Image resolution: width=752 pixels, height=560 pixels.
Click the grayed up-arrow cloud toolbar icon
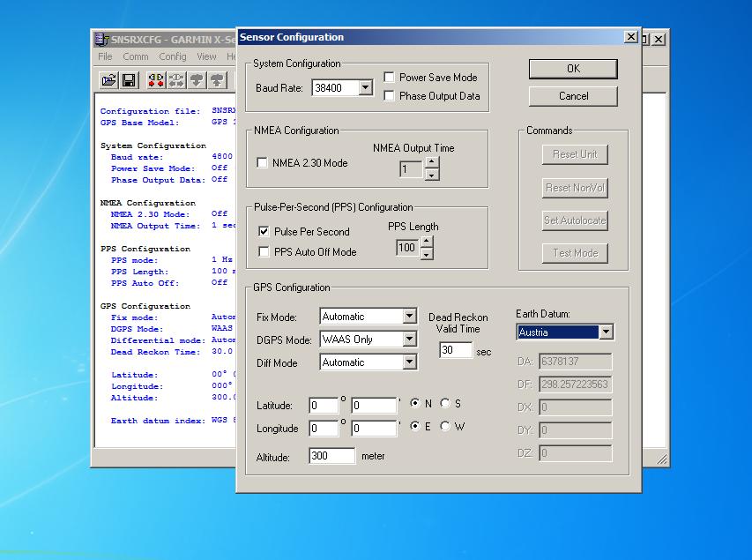point(217,80)
